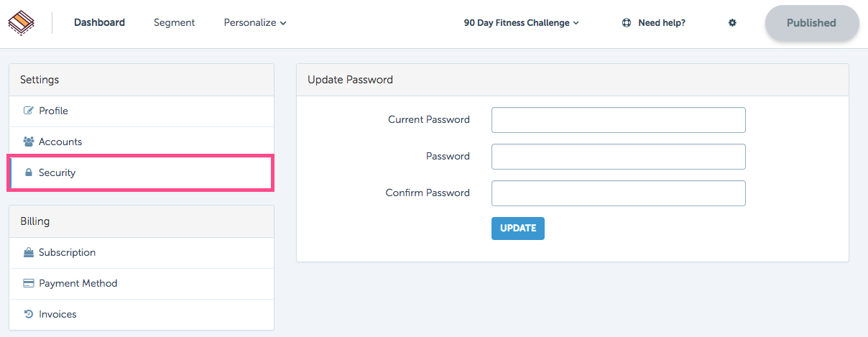Screen dimensions: 868x337
Task: Click into the new Password field
Action: (619, 157)
